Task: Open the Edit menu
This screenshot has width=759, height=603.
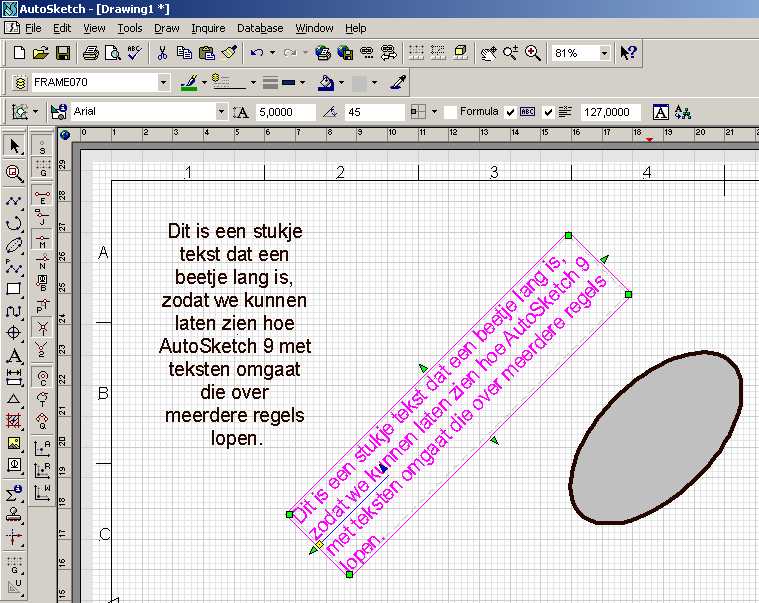Action: pos(62,29)
